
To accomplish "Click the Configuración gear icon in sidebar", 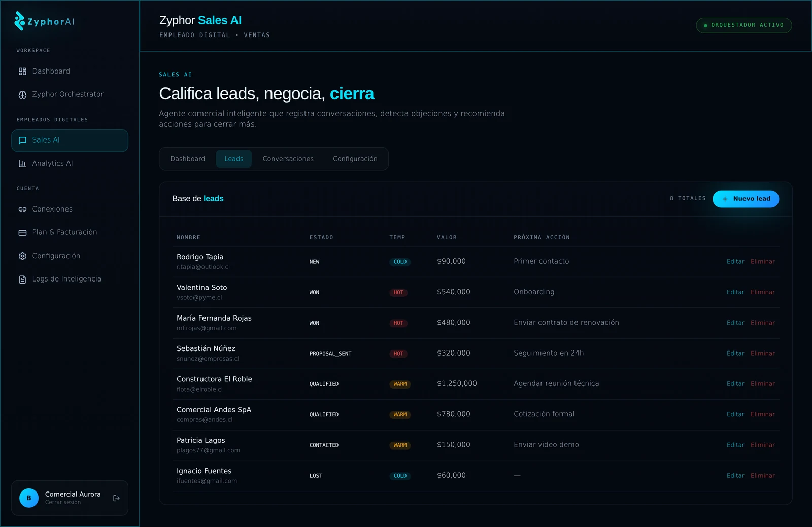I will [x=22, y=256].
